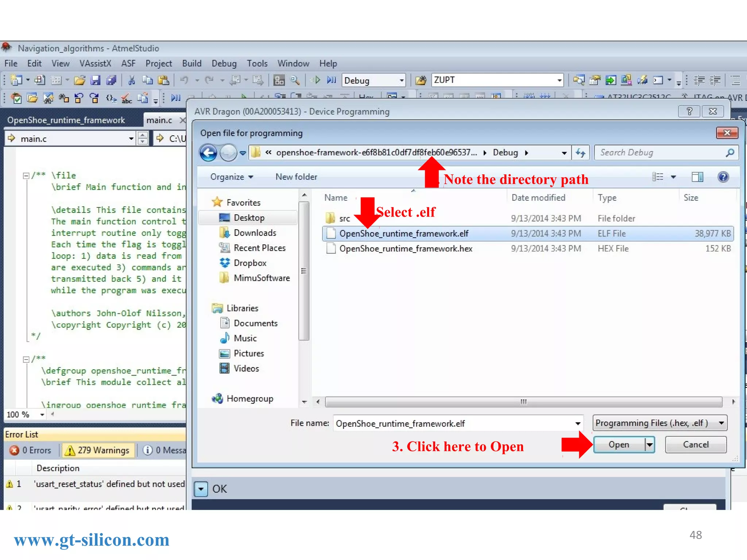Screen dimensions: 747x560
Task: Click the Find magnifier icon in toolbar
Action: 295,80
